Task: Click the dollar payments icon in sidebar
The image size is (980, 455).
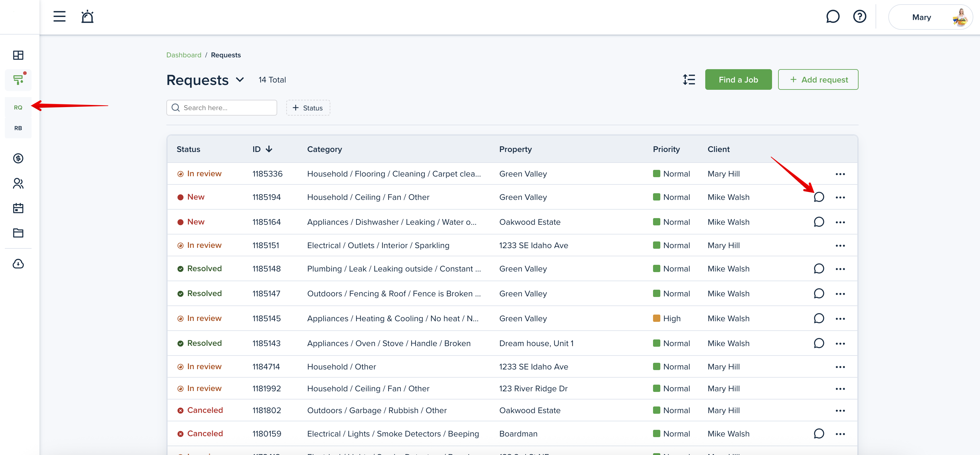Action: pyautogui.click(x=18, y=158)
